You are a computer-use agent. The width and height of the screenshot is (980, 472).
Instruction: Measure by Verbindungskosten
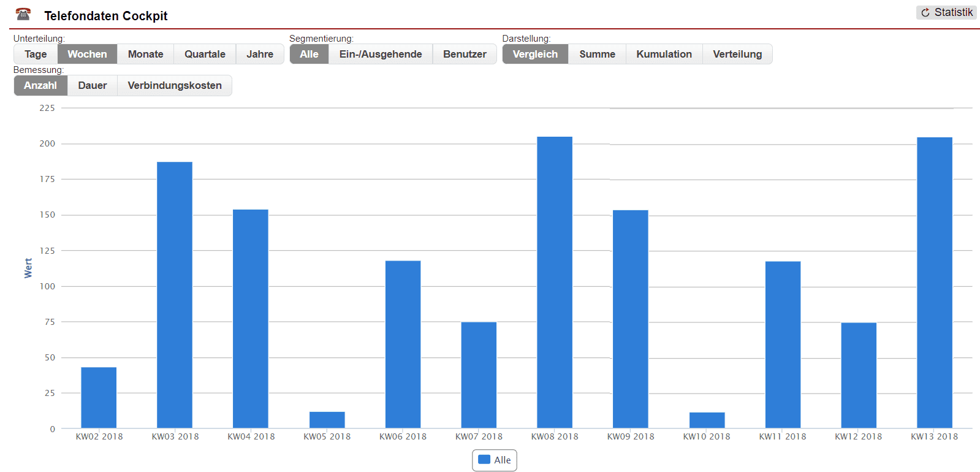(175, 85)
